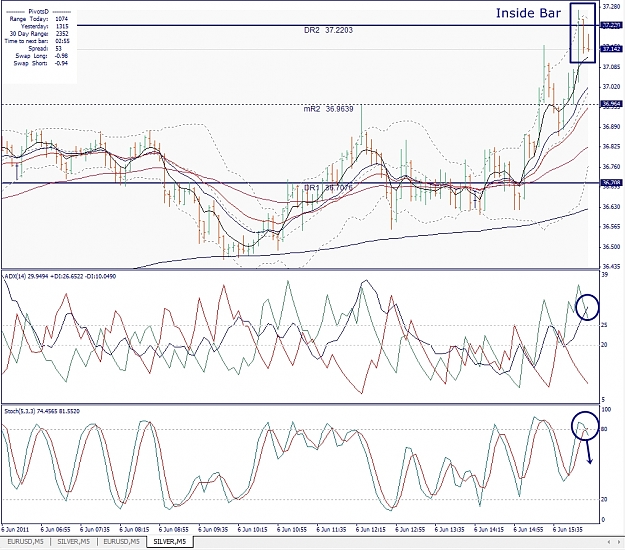Click the 36.565 price scale label
The height and width of the screenshot is (550, 625).
click(611, 226)
